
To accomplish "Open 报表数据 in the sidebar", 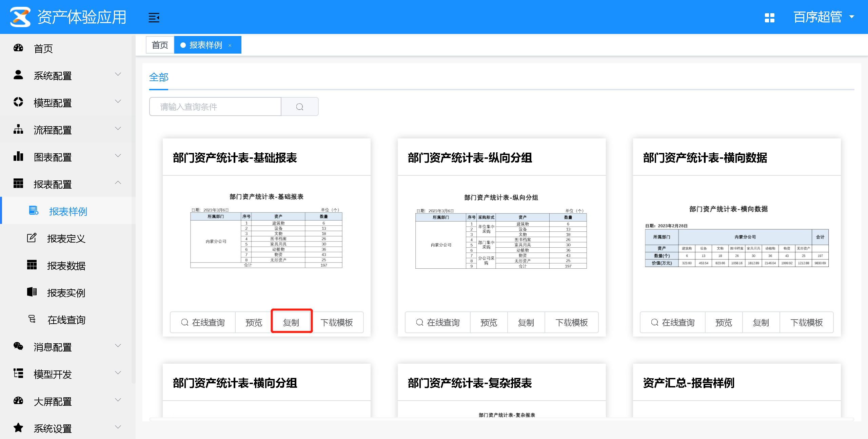I will coord(68,266).
